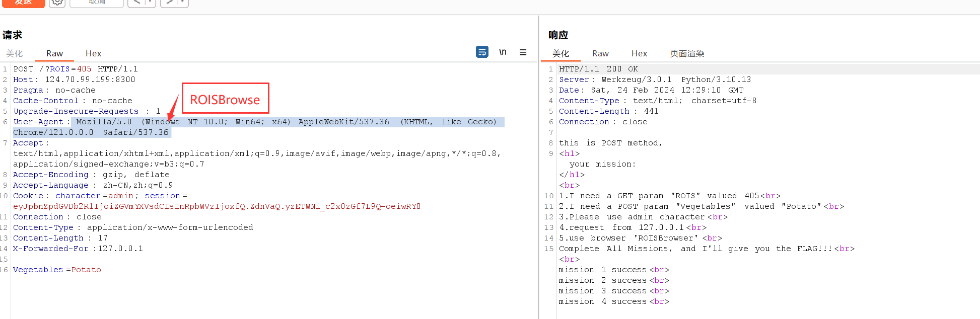This screenshot has height=319, width=980.
Task: Select the response 美化 tab
Action: coord(561,53)
